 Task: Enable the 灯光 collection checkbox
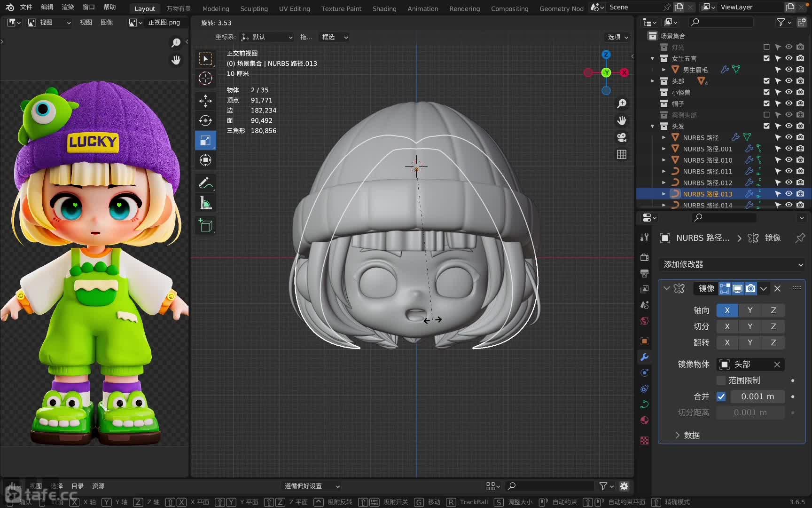(766, 47)
